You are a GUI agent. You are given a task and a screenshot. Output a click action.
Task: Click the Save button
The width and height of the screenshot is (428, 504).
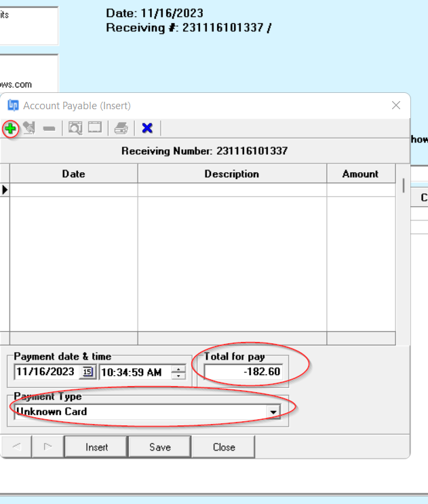point(160,447)
